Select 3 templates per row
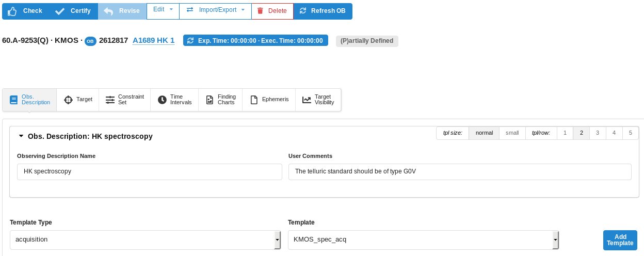This screenshot has height=256, width=644. point(597,133)
